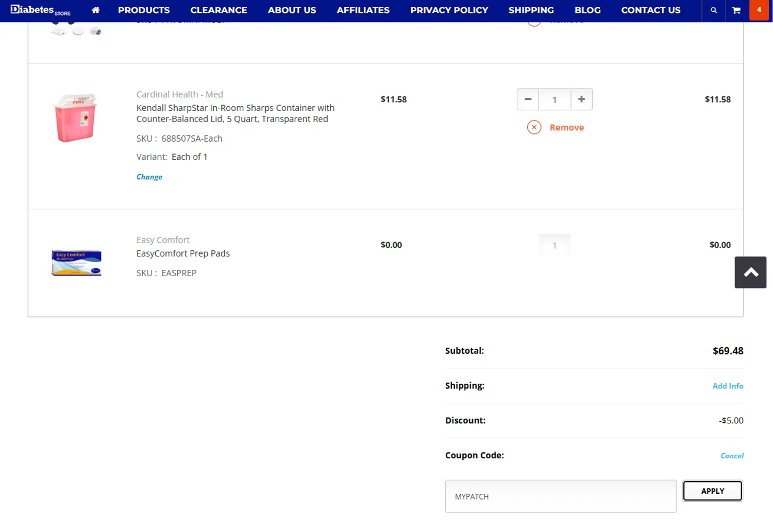
Task: Open Kendall SharpStar Sharps Container product title
Action: coord(236,113)
